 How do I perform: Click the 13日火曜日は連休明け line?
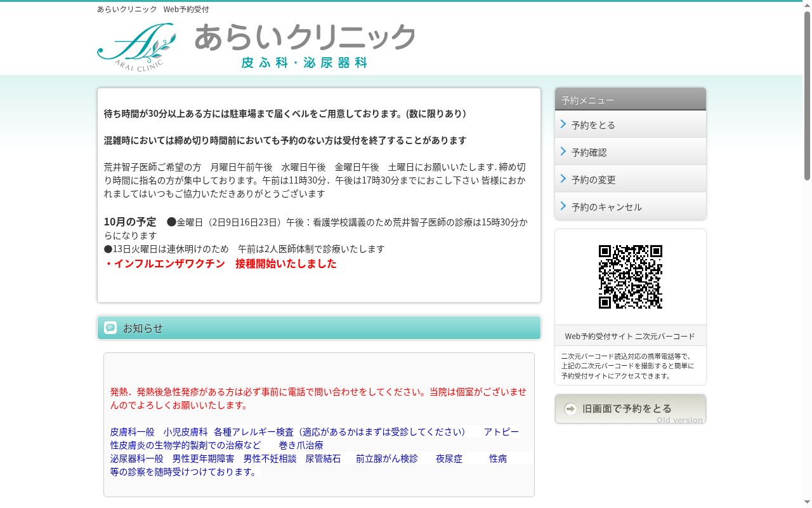pyautogui.click(x=244, y=249)
